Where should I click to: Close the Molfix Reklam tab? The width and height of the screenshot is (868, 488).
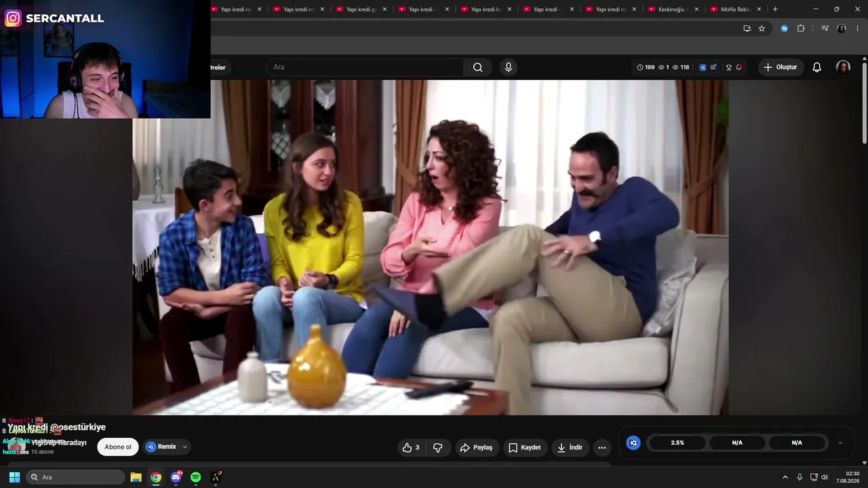click(759, 9)
